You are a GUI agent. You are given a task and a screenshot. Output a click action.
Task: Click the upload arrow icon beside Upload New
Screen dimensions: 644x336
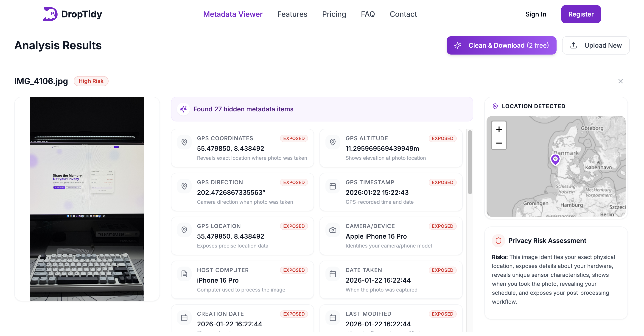pyautogui.click(x=574, y=45)
